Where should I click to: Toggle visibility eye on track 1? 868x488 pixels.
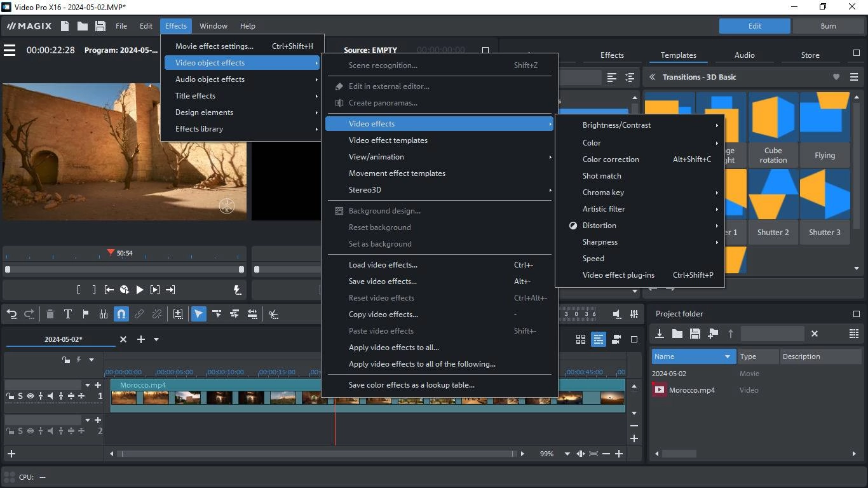click(30, 396)
